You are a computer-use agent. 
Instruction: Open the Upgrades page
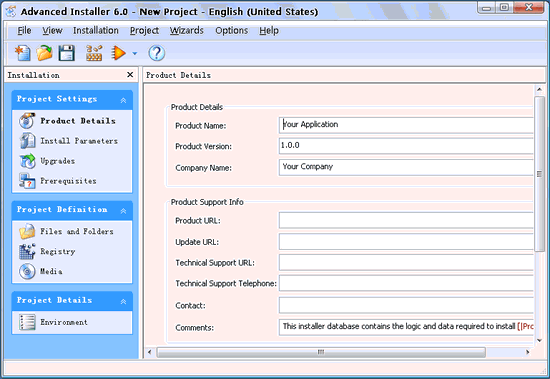click(58, 161)
